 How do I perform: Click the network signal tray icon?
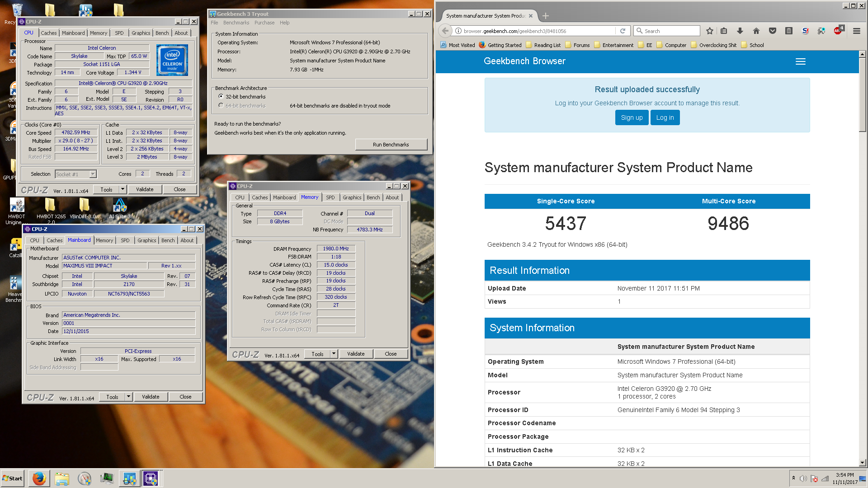[x=826, y=479]
